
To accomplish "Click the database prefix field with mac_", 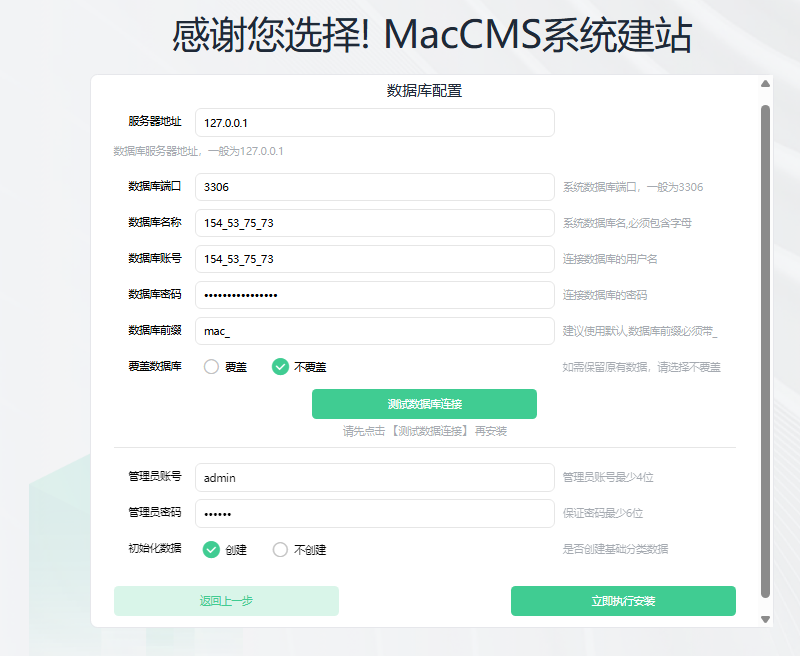I will point(374,331).
